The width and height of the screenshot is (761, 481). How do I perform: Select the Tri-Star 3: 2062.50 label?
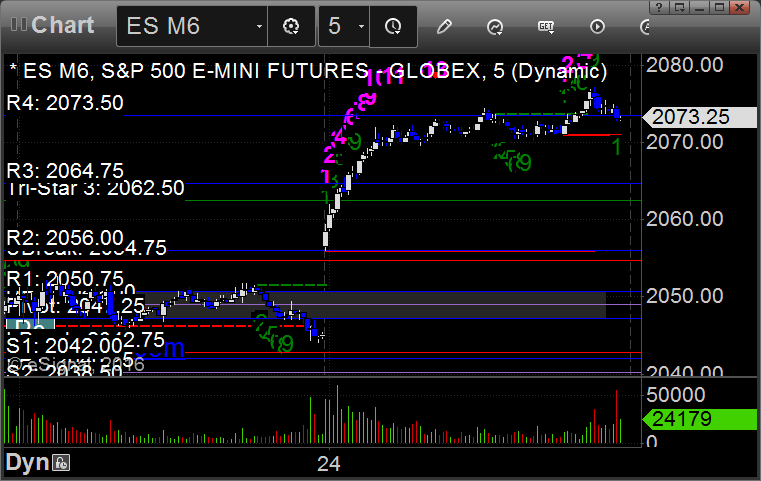coord(96,188)
